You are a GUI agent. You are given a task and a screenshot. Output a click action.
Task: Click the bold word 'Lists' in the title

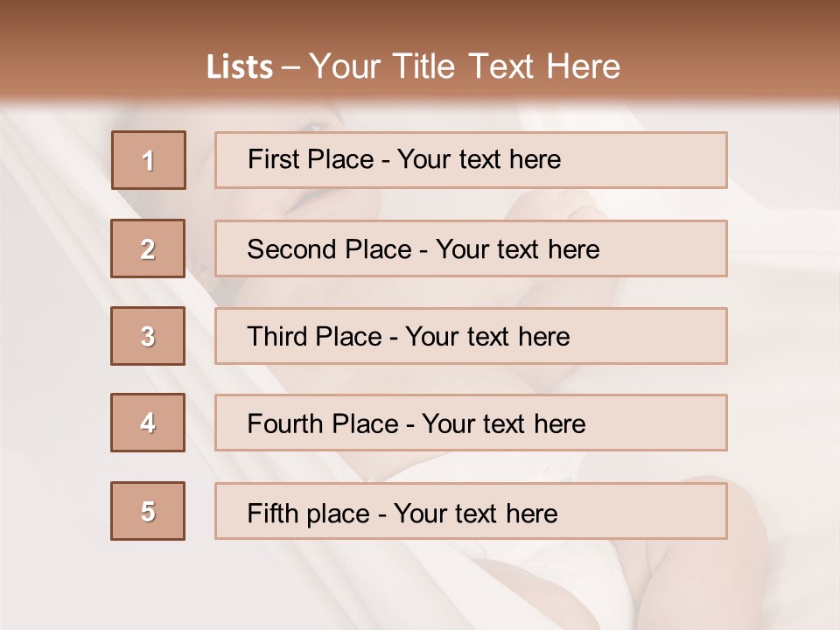point(240,67)
